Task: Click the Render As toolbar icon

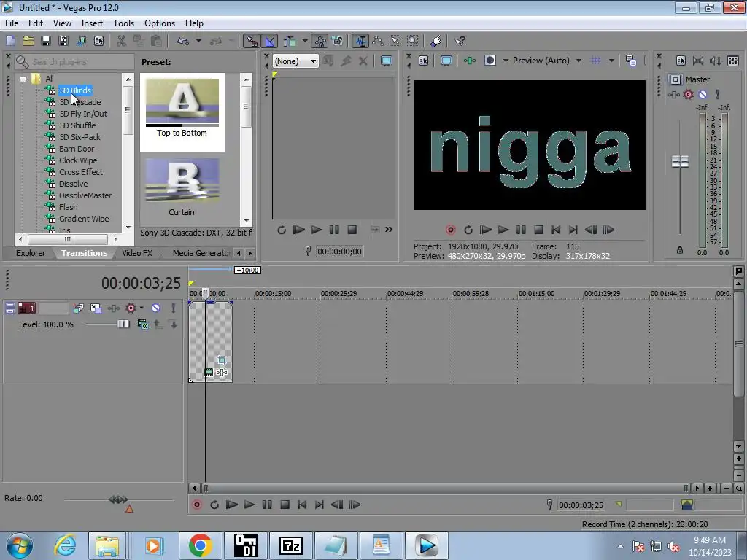Action: point(82,41)
